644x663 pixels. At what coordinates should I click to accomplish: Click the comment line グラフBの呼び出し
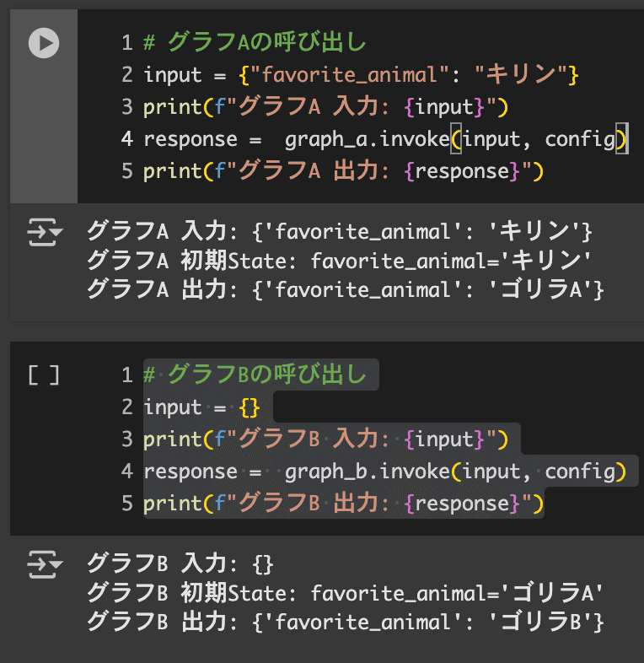(x=255, y=375)
